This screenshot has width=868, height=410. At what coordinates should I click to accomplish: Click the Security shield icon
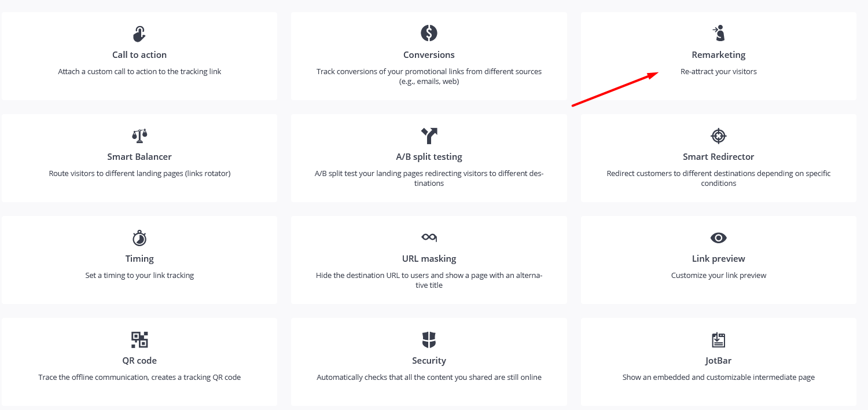tap(429, 339)
